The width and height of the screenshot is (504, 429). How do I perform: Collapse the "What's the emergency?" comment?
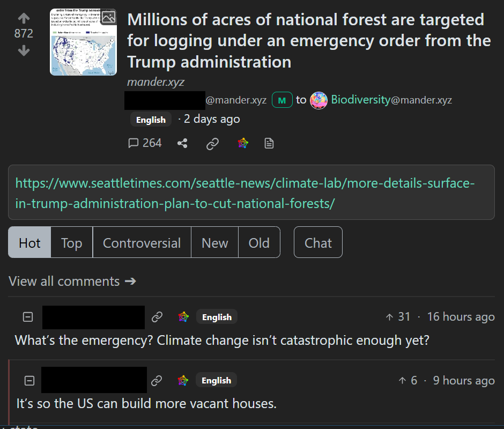28,317
